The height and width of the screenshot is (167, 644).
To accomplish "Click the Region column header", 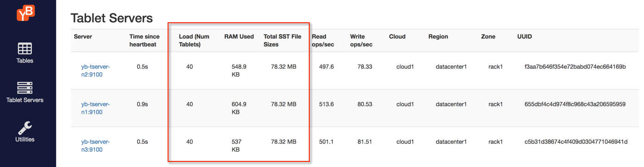I will pyautogui.click(x=438, y=37).
